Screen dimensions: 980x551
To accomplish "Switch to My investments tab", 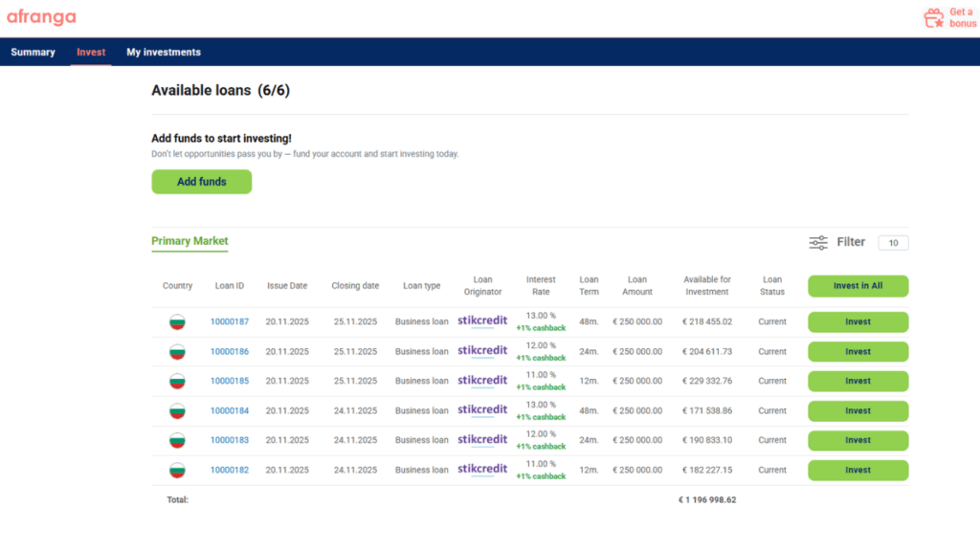I will point(164,53).
